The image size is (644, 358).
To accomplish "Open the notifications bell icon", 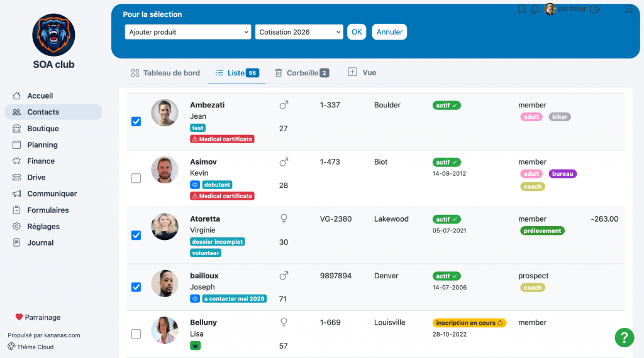I will (535, 9).
